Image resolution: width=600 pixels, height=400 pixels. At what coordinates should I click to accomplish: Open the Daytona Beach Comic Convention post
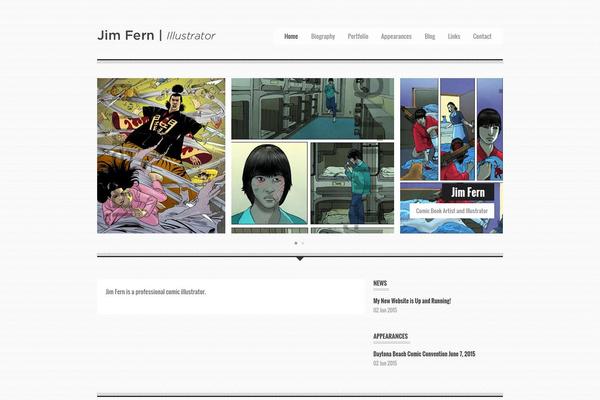[424, 354]
